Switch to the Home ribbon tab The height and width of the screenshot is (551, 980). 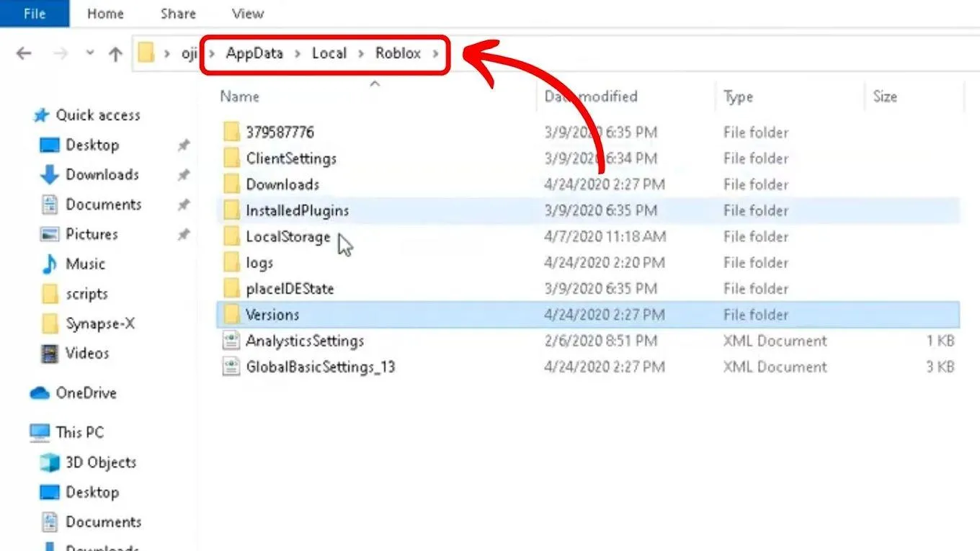tap(104, 14)
